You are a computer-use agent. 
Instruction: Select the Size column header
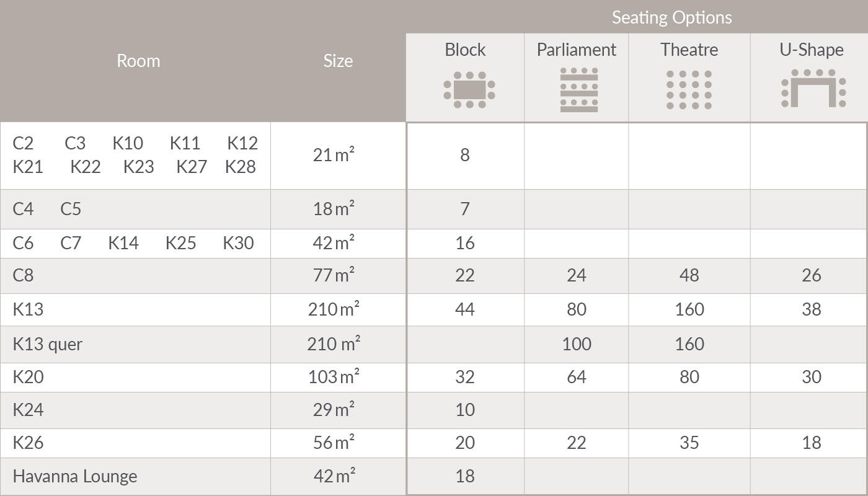(x=338, y=61)
